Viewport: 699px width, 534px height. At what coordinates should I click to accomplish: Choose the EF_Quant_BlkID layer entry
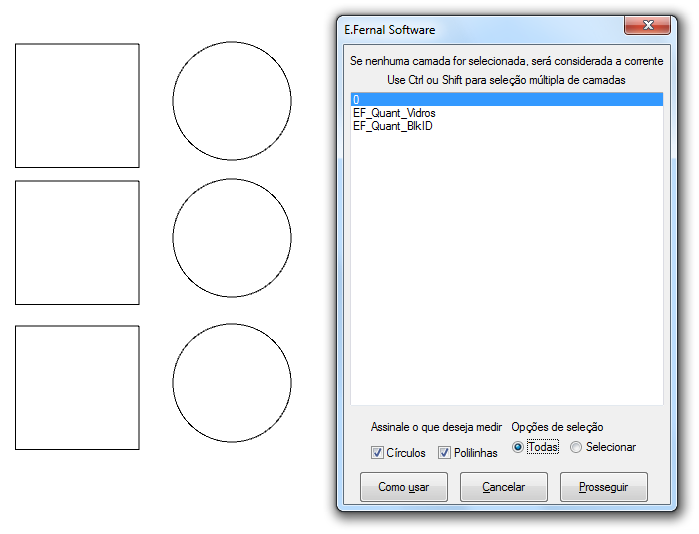click(x=392, y=126)
